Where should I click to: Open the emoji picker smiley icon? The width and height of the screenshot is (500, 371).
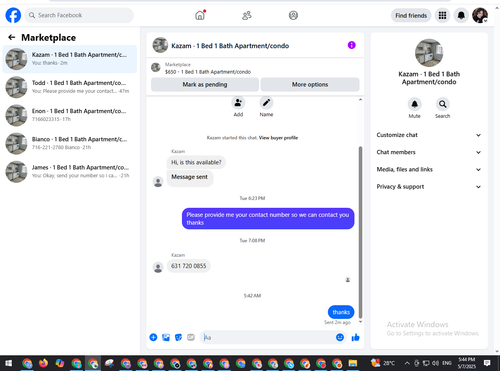coord(340,337)
